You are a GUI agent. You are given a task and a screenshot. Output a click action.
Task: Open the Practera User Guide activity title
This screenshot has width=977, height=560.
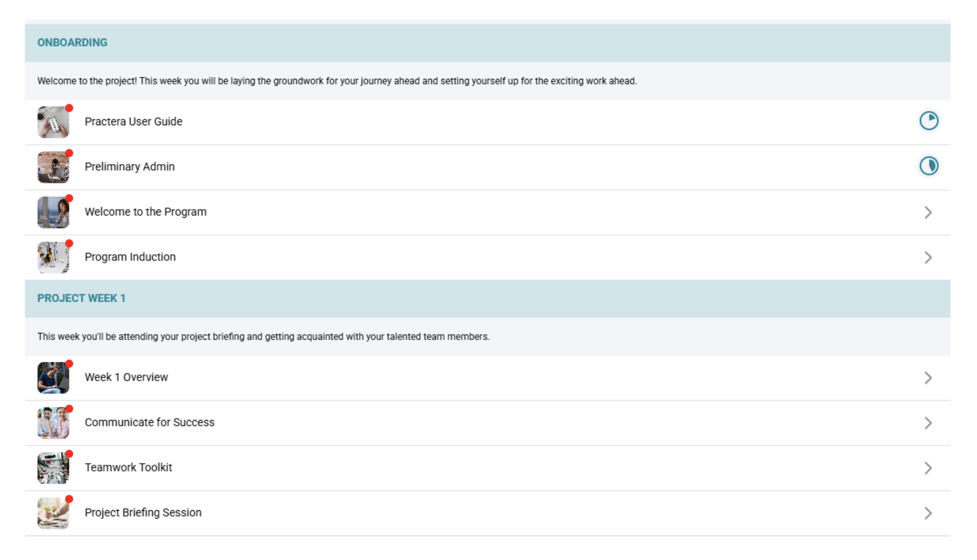(x=133, y=121)
